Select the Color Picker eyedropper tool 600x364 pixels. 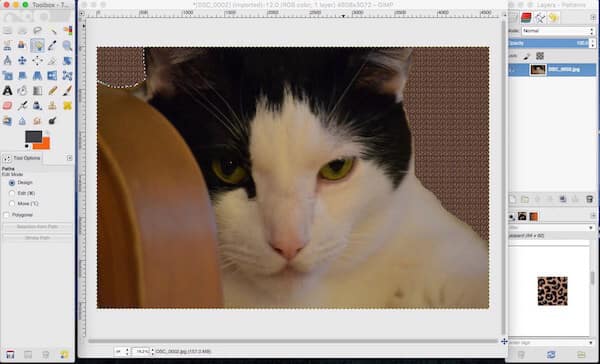click(52, 46)
